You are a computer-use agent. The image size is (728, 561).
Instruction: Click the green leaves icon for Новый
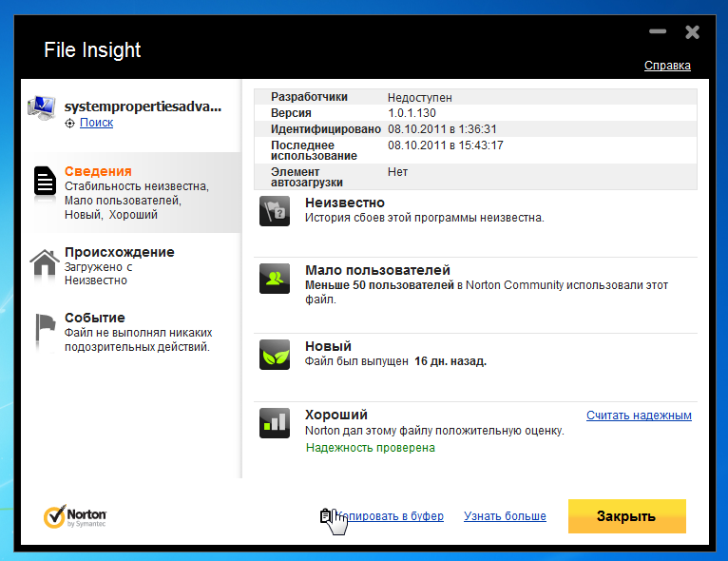pos(275,355)
